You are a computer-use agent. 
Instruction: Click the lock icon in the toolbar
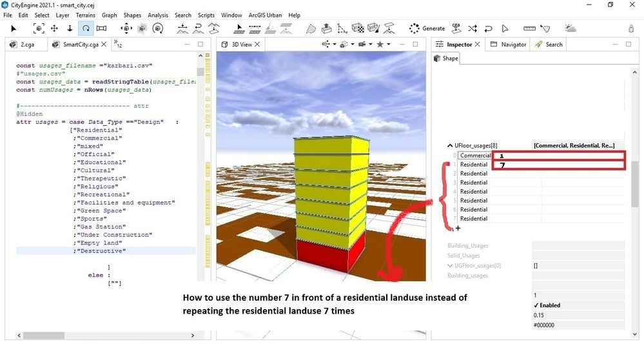631,28
